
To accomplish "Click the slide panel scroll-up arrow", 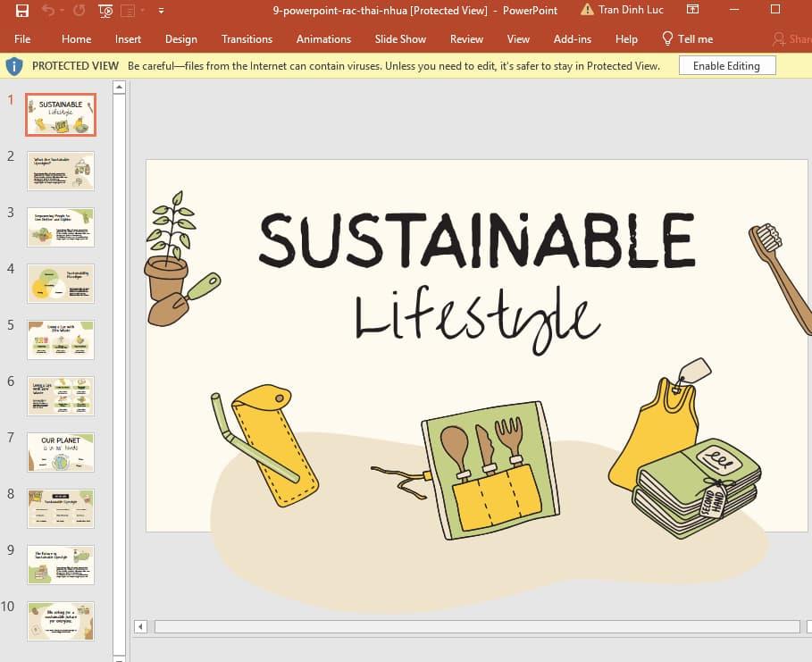I will tap(119, 87).
